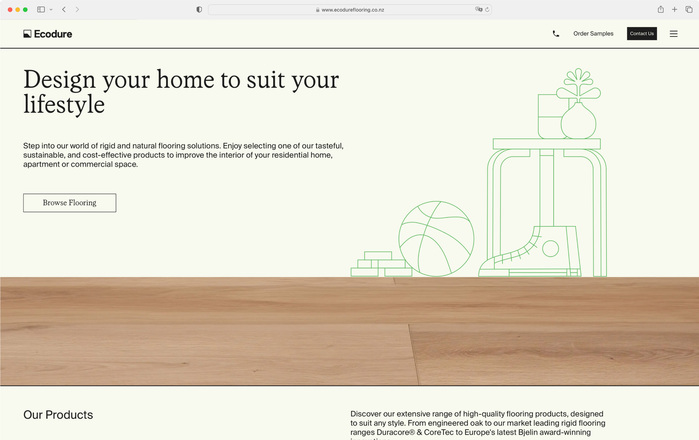Go forward with Safari's forward arrow
Viewport: 699px width, 440px height.
[x=77, y=9]
